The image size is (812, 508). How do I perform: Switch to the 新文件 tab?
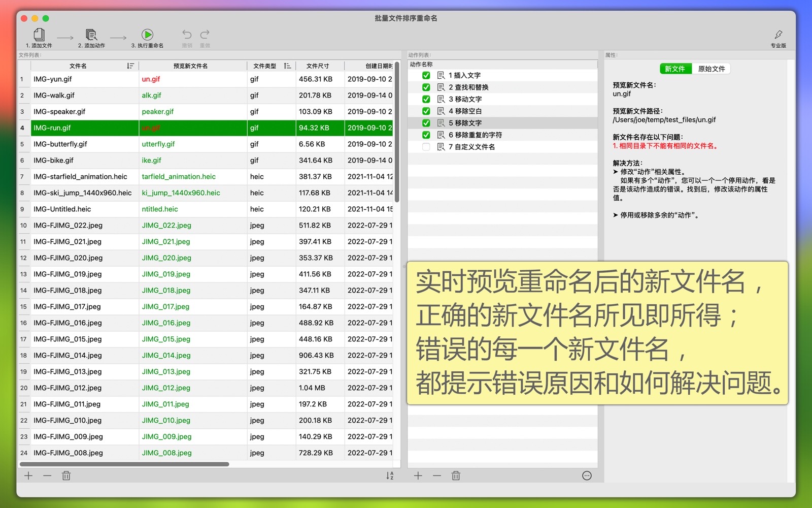coord(675,69)
